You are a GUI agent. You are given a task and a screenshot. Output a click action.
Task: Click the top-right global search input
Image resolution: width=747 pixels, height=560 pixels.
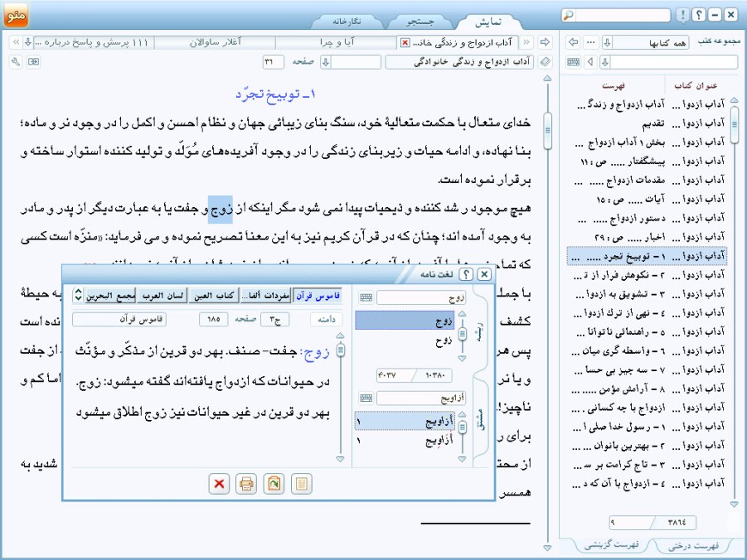[x=623, y=15]
